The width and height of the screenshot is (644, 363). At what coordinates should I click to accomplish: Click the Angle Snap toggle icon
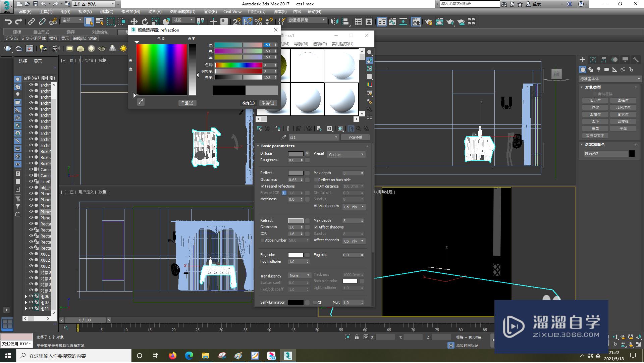(248, 22)
